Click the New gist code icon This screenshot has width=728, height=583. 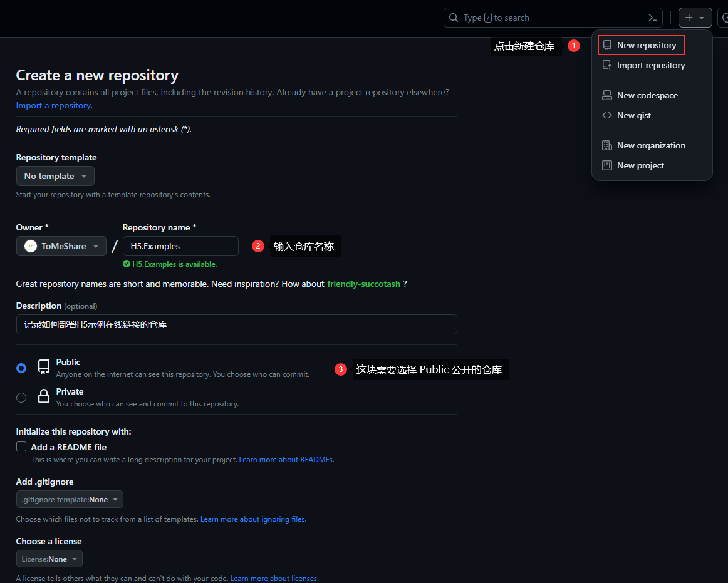click(607, 115)
